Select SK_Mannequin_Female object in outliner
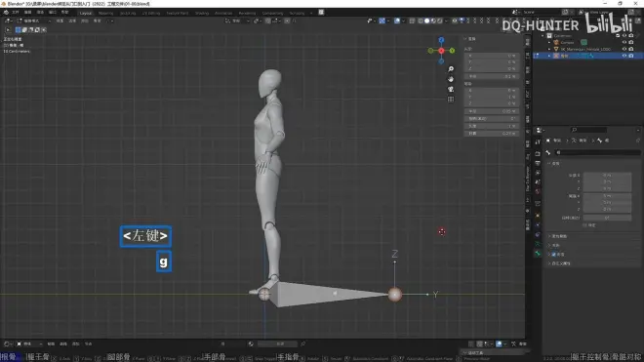The width and height of the screenshot is (644, 362). point(585,49)
